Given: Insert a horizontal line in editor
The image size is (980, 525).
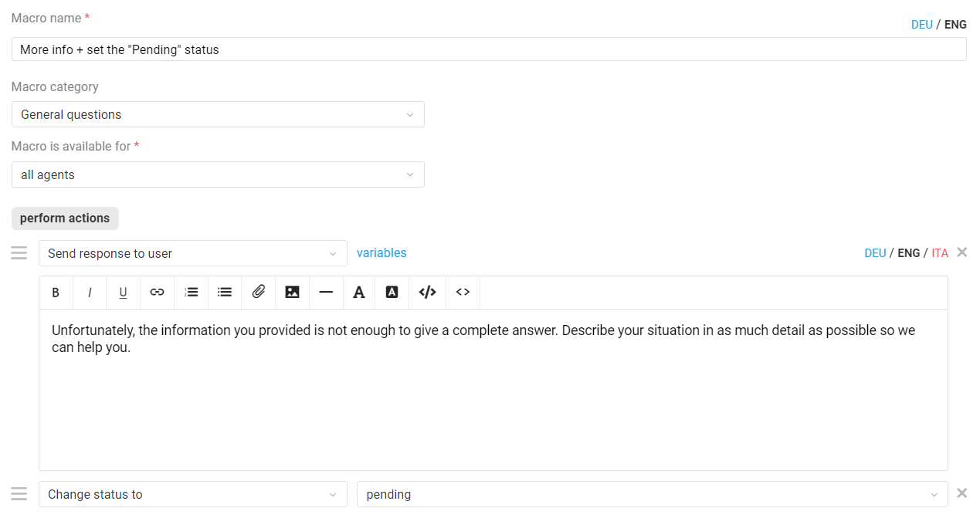Looking at the screenshot, I should 326,293.
